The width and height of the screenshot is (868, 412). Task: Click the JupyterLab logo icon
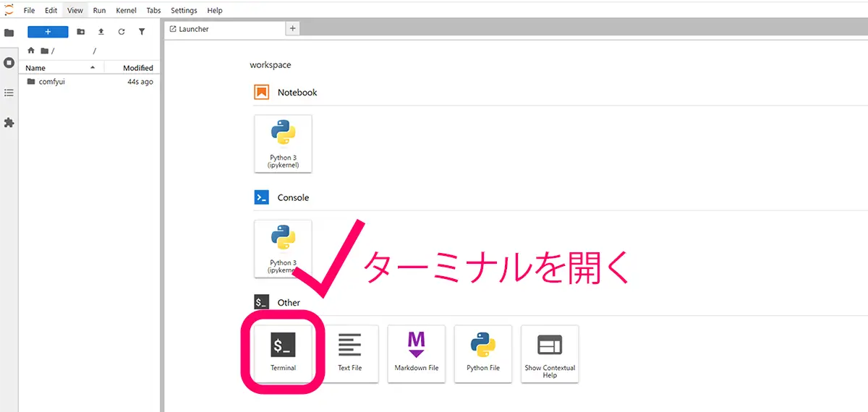point(9,9)
